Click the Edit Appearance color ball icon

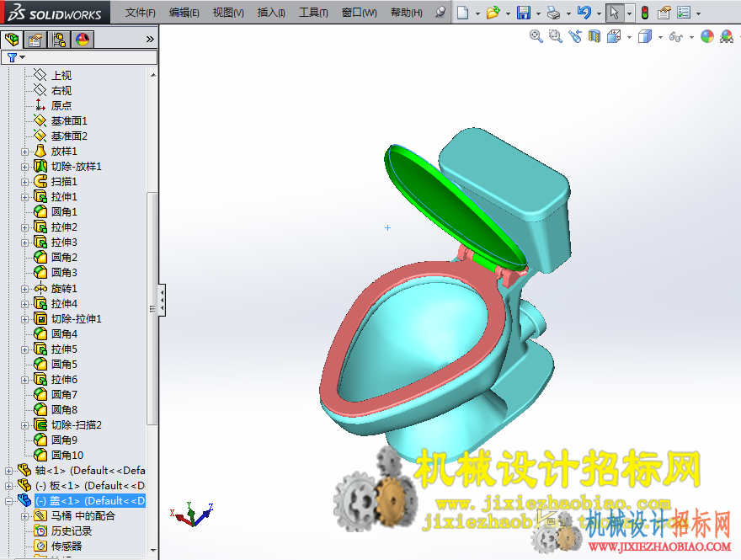click(707, 36)
